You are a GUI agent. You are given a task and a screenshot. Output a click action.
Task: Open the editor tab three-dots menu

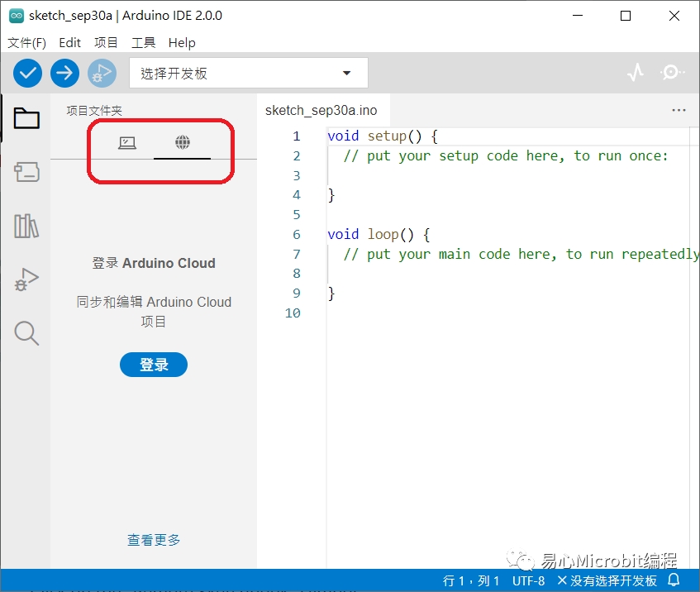[x=679, y=110]
